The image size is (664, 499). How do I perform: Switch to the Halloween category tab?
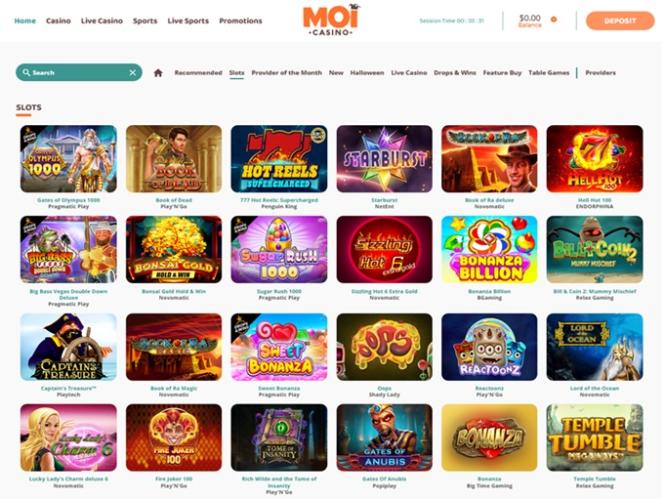pyautogui.click(x=367, y=73)
